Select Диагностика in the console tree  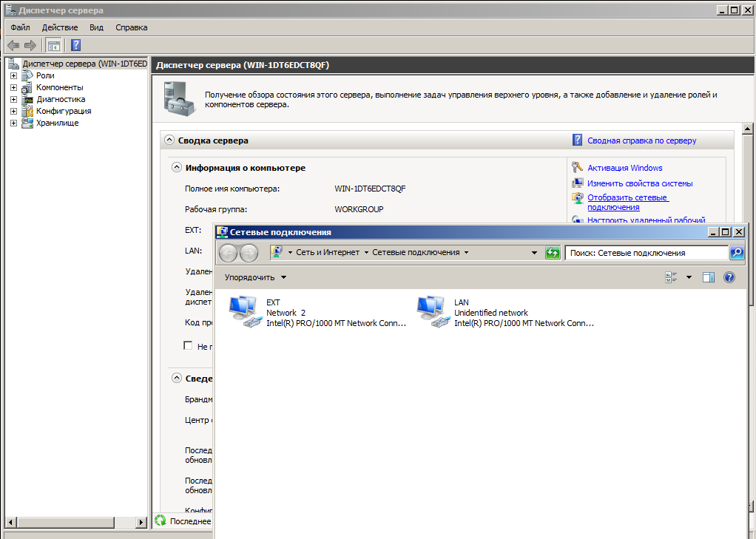click(x=60, y=99)
